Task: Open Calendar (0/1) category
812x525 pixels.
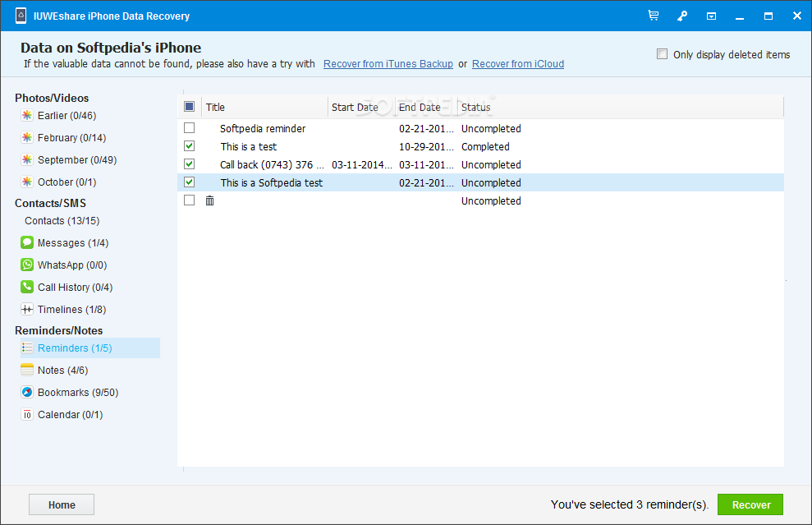Action: tap(71, 415)
